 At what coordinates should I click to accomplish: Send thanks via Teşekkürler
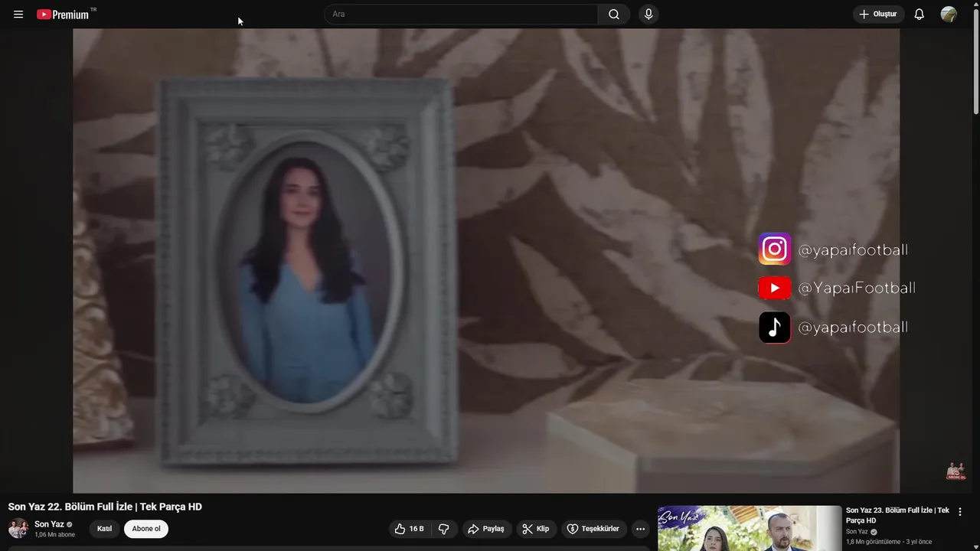point(593,529)
